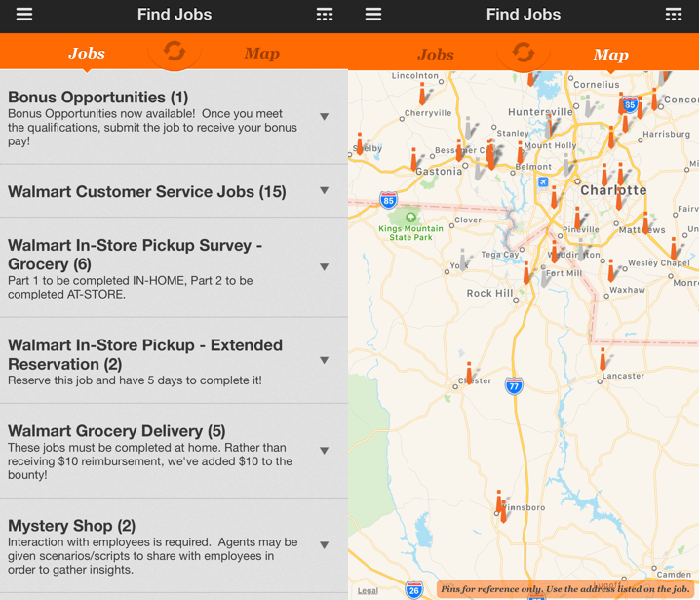
Task: Tap Kings Mountain State Park marker
Action: (410, 218)
